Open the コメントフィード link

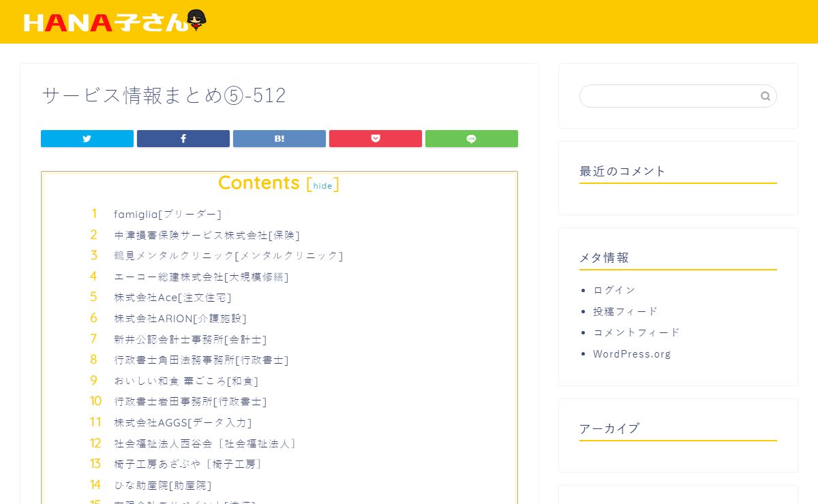637,332
